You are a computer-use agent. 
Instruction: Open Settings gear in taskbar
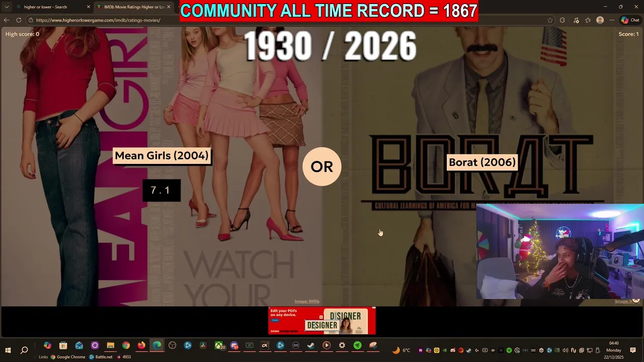pos(342,345)
